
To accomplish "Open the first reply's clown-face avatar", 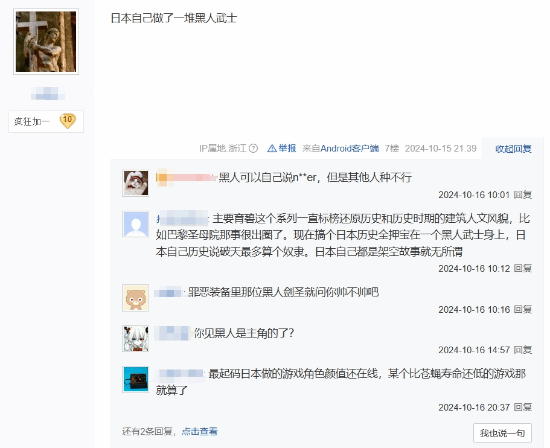I will pyautogui.click(x=136, y=183).
